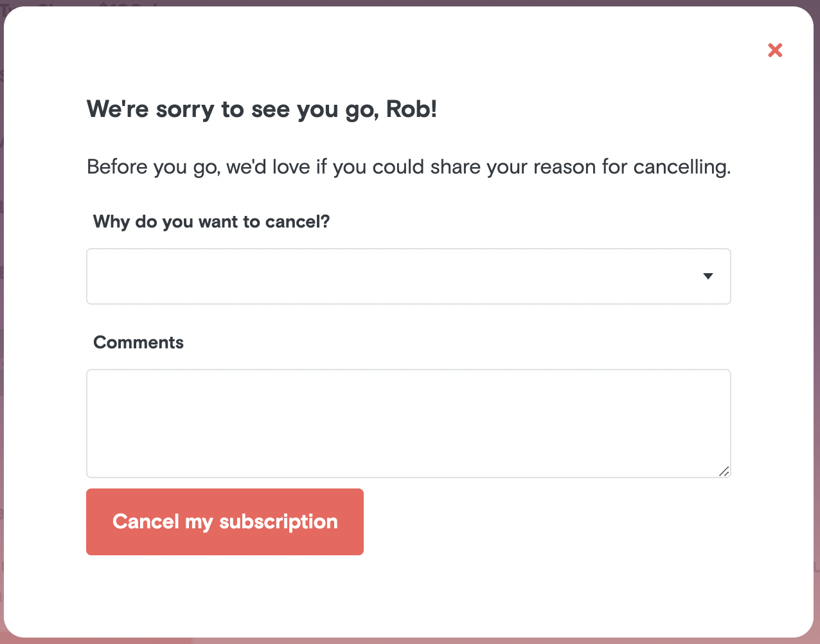Click the 'Before you go' description text

[408, 167]
